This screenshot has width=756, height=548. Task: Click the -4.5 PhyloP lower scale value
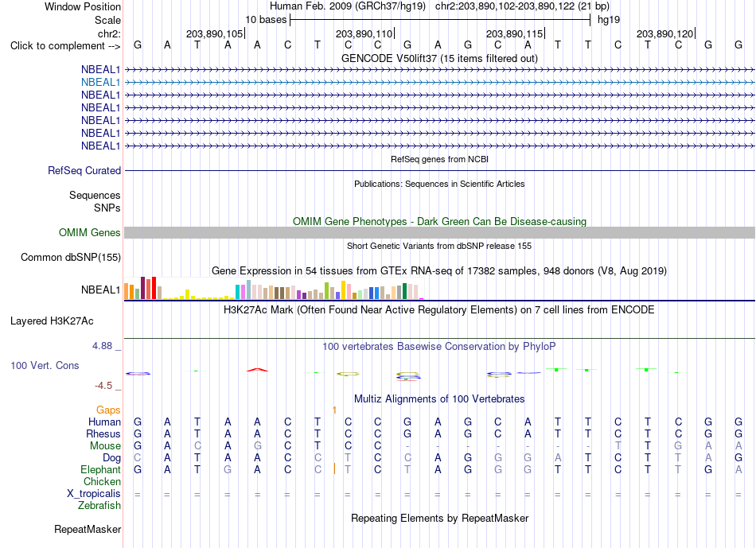point(103,386)
